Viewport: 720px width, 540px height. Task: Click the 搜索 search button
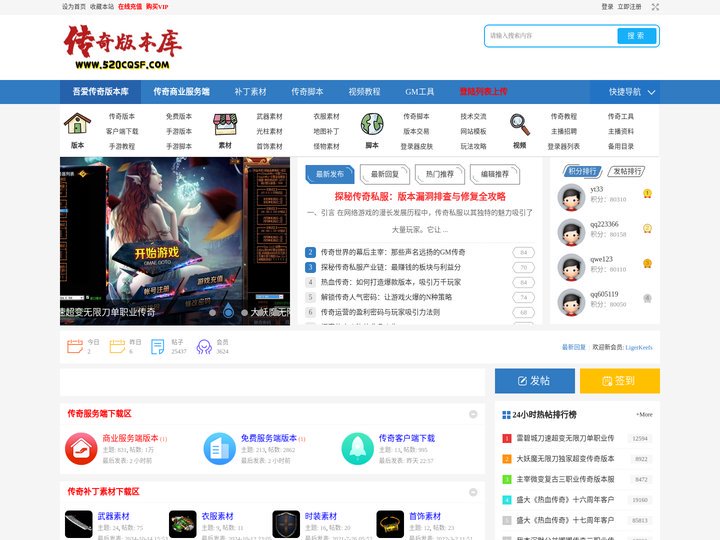(636, 36)
